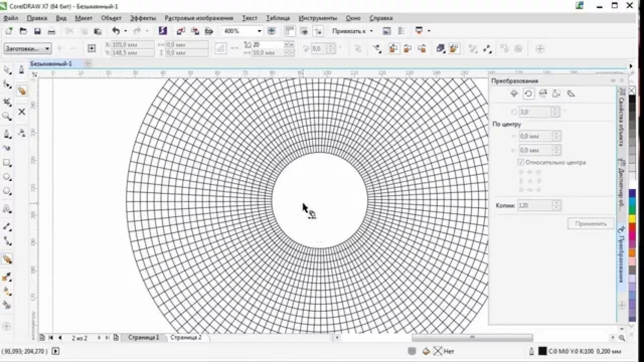This screenshot has height=362, width=644.
Task: Select the Shape tool in toolbox
Action: point(7,84)
